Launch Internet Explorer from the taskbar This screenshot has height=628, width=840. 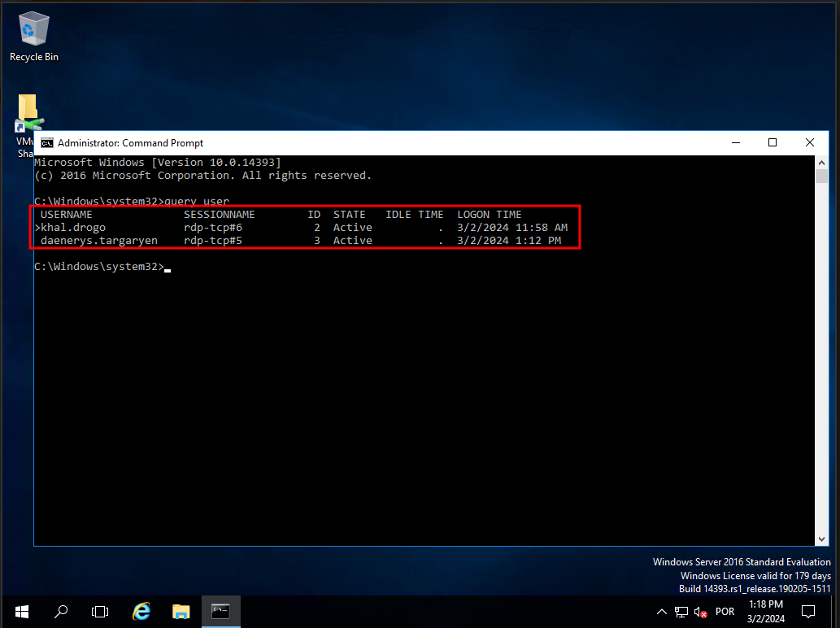tap(141, 611)
